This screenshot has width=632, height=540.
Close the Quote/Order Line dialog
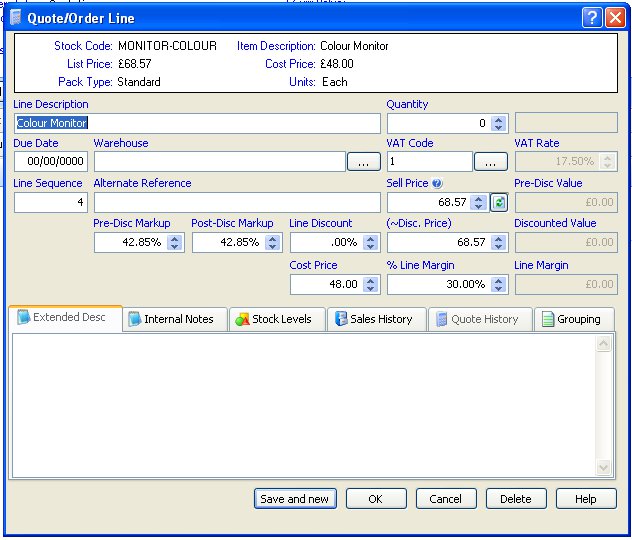tap(615, 18)
